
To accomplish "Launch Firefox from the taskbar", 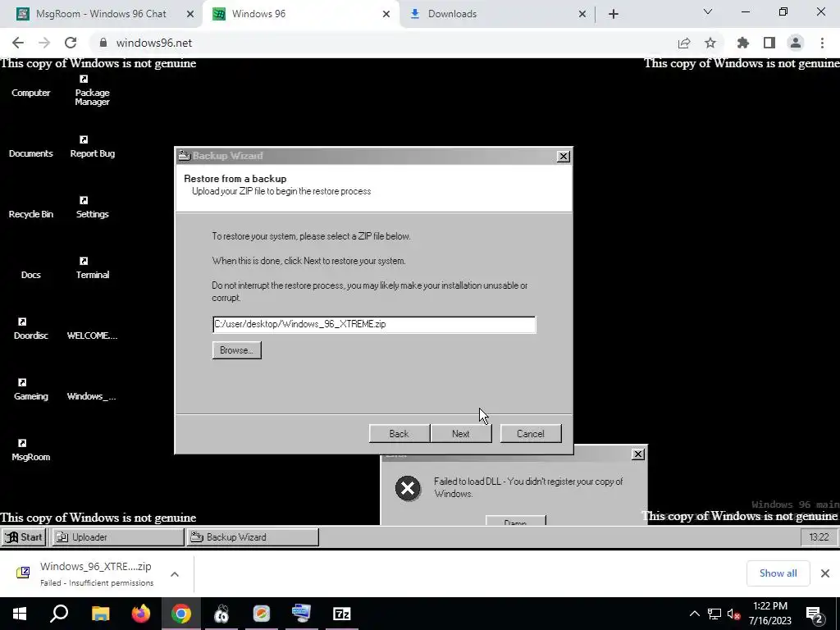I will point(141,614).
